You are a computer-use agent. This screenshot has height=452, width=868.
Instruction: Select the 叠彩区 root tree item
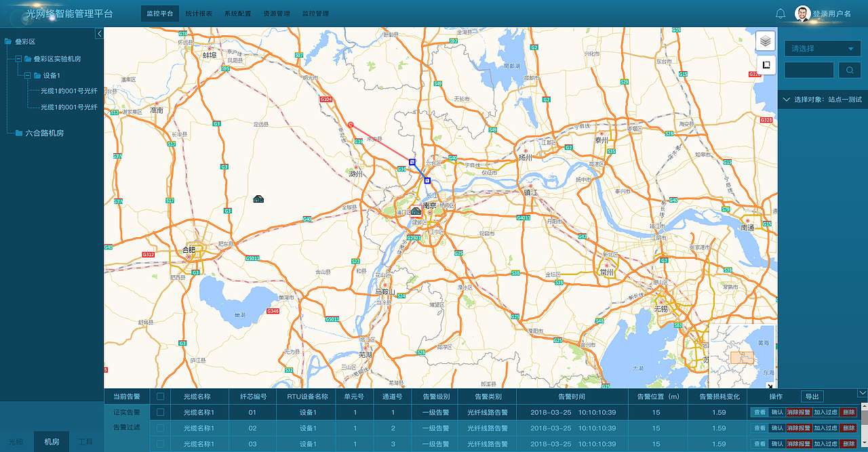click(x=25, y=42)
